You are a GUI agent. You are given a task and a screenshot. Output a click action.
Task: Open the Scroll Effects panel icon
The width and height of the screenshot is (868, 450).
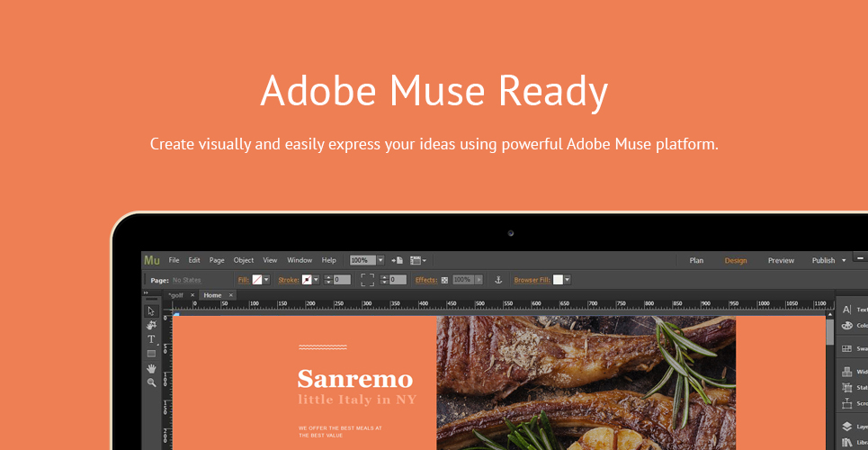[x=847, y=403]
